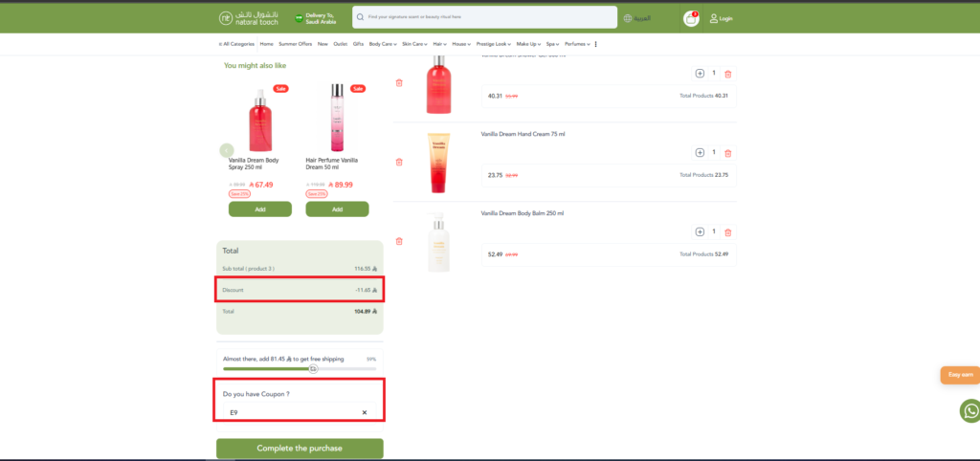The image size is (980, 461).
Task: Click trash icon left of Hand Cream image
Action: coord(399,162)
